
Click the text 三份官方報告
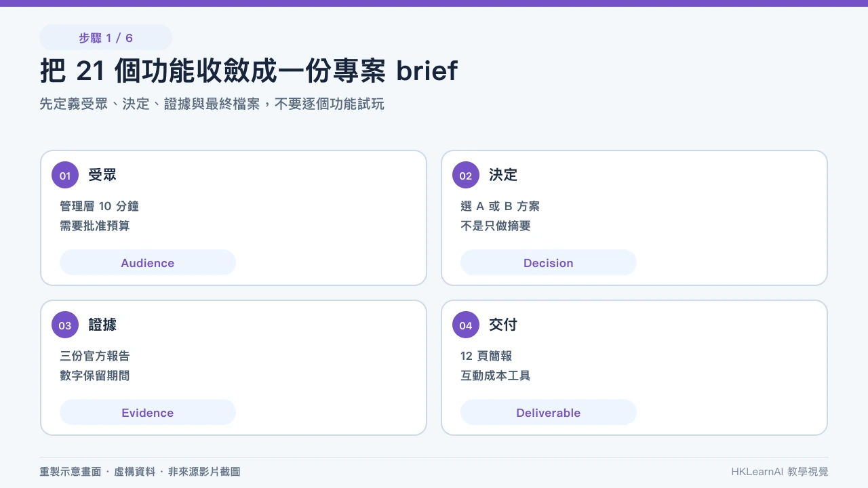tap(95, 356)
